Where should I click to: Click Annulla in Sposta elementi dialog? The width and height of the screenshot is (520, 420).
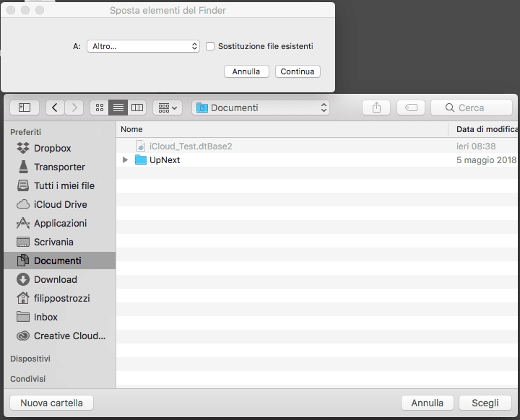[x=246, y=71]
